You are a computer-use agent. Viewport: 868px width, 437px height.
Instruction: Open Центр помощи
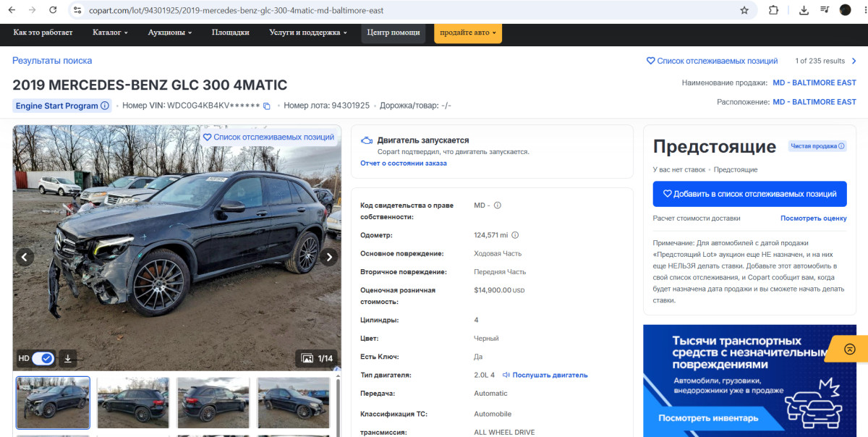click(393, 33)
